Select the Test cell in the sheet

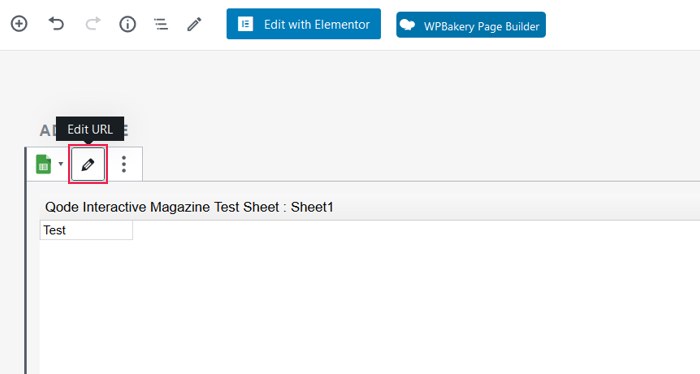click(x=86, y=230)
